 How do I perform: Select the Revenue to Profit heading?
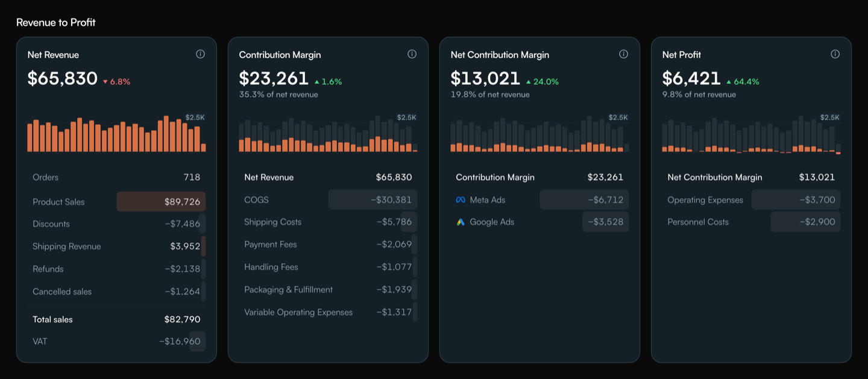pos(55,22)
